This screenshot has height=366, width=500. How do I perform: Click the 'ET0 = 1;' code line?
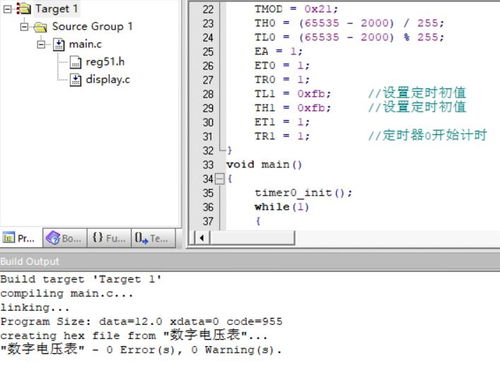[282, 65]
